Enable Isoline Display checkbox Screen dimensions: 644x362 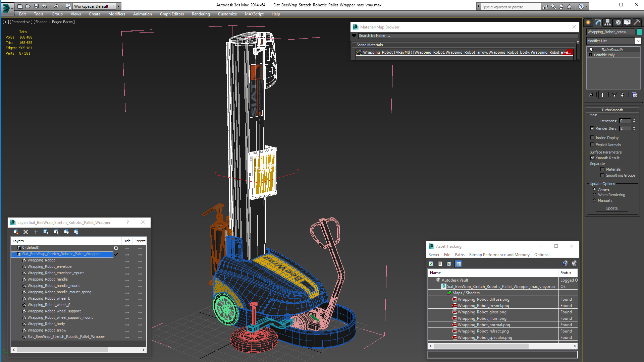pyautogui.click(x=592, y=138)
